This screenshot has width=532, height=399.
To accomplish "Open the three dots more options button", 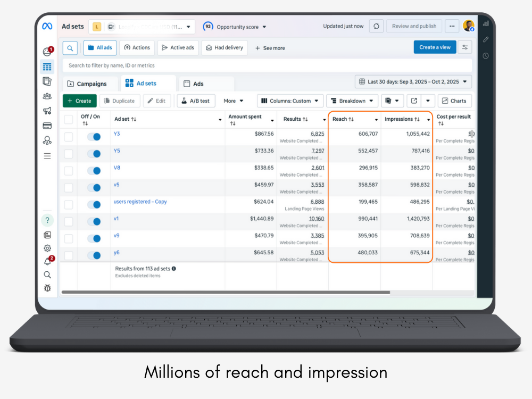I will click(x=452, y=26).
